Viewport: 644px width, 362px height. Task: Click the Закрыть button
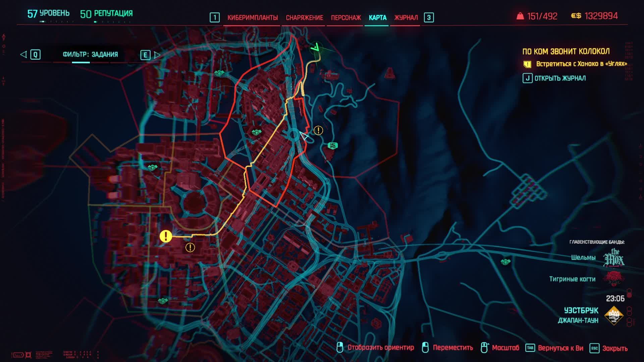(614, 348)
